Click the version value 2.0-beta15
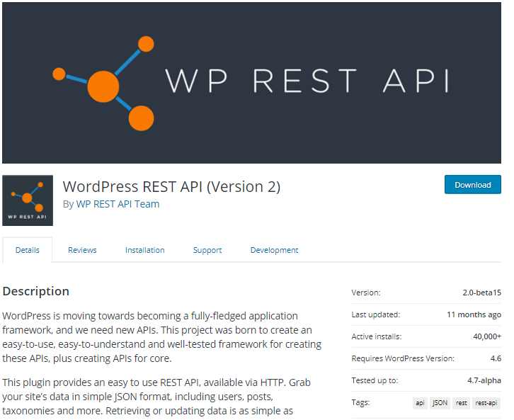Viewport: 514px width, 420px height. (x=482, y=293)
